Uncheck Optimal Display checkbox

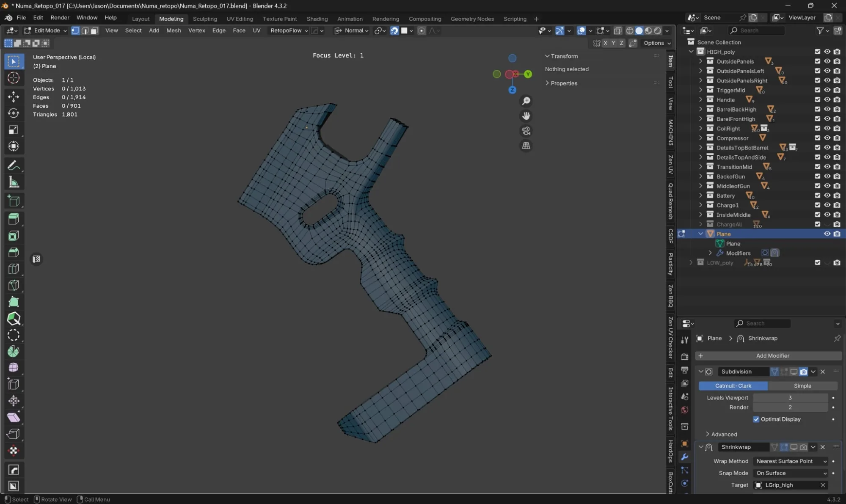pos(756,419)
